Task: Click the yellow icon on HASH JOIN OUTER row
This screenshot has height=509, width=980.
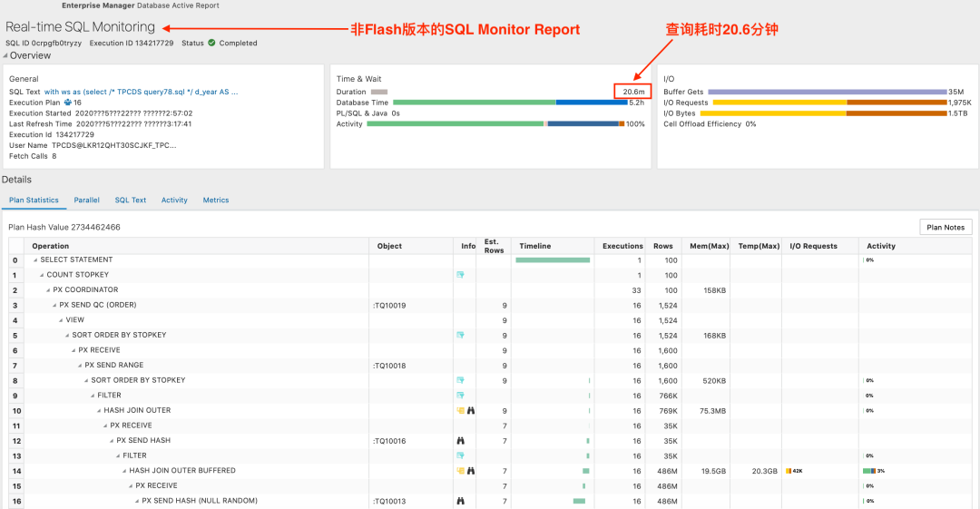Action: [461, 411]
